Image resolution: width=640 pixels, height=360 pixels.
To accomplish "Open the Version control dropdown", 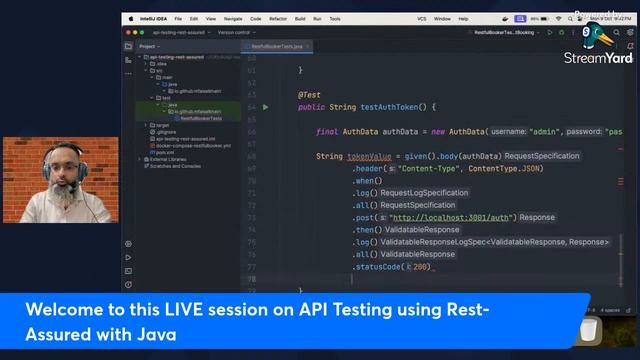I will (237, 32).
